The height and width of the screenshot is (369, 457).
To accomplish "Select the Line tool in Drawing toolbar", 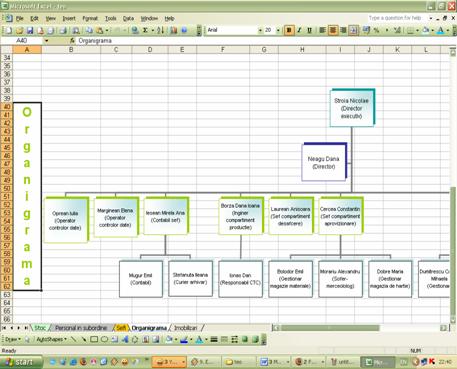I will 74,339.
